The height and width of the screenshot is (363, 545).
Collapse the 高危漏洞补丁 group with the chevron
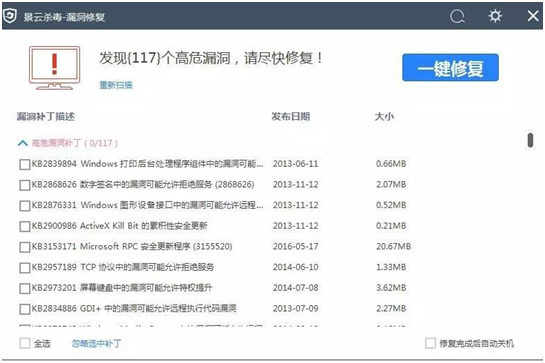pos(23,143)
